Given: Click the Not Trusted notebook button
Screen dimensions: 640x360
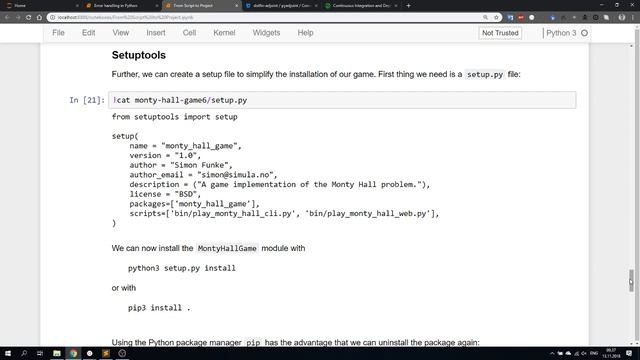Looking at the screenshot, I should pos(500,33).
